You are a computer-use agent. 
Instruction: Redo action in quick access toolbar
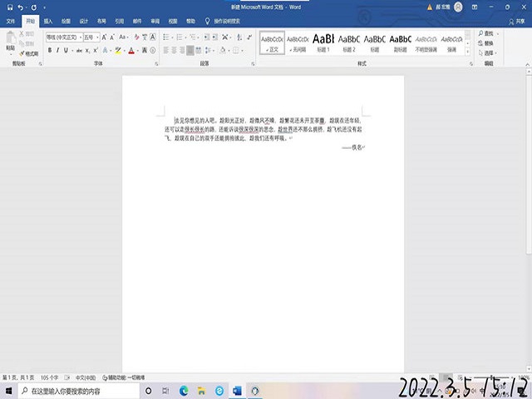point(34,7)
